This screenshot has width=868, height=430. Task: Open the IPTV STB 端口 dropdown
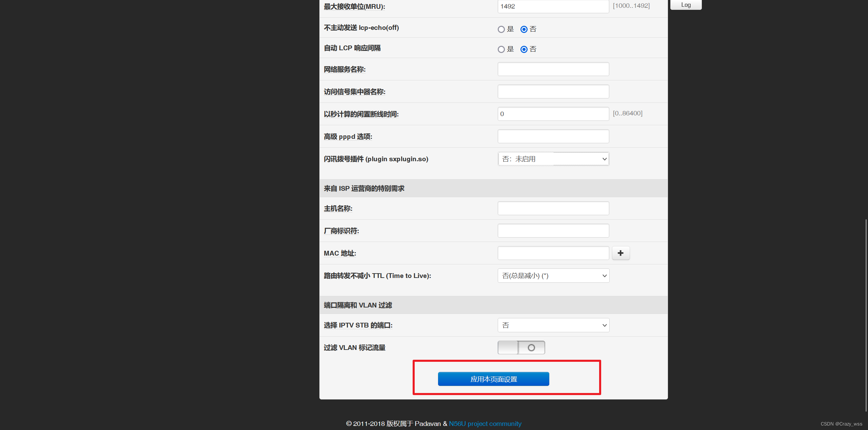553,325
